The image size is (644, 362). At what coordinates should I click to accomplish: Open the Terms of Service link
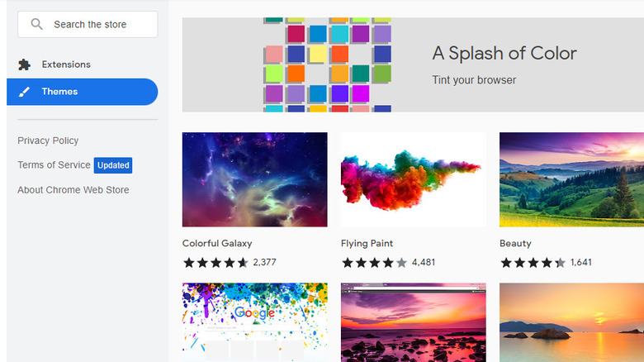coord(54,165)
